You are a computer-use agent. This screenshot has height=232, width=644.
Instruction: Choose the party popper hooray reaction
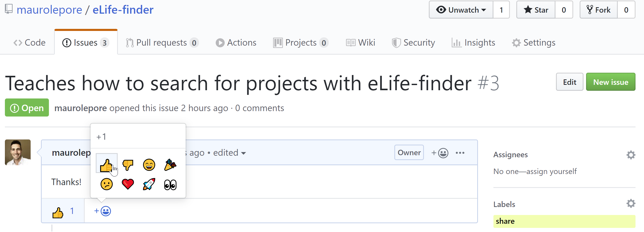click(x=170, y=165)
